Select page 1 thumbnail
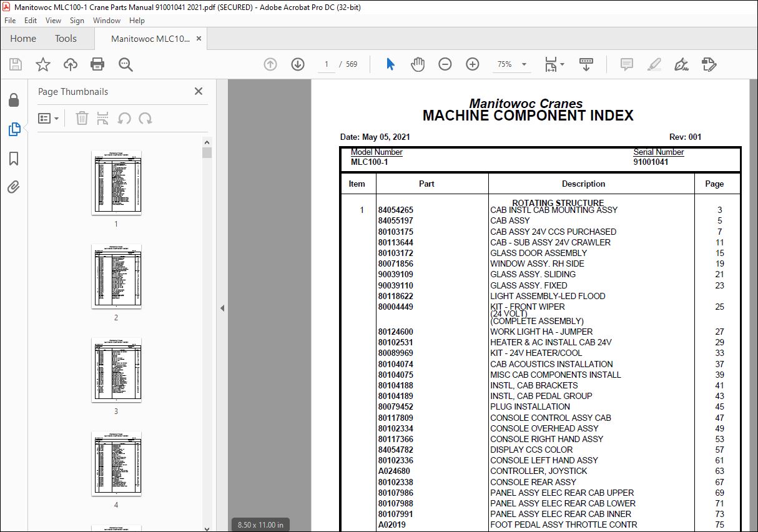The image size is (758, 532). coord(116,182)
